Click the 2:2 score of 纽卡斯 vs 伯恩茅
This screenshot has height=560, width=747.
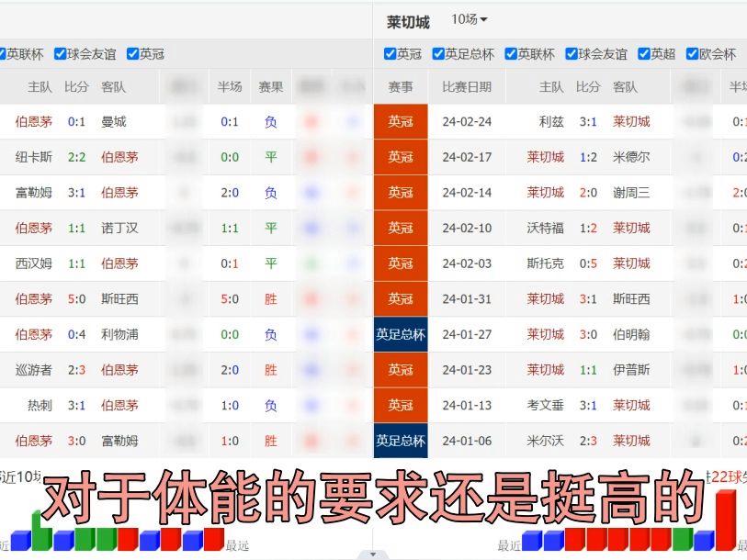[x=74, y=157]
